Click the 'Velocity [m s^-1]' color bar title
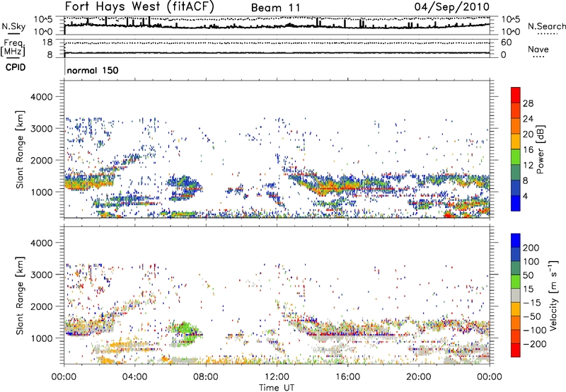566x392 pixels. (x=554, y=295)
